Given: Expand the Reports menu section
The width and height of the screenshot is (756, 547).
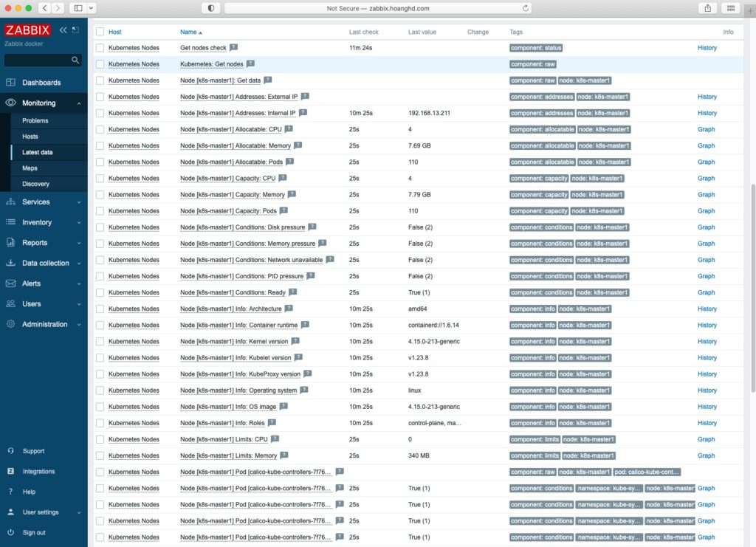Looking at the screenshot, I should [x=79, y=243].
